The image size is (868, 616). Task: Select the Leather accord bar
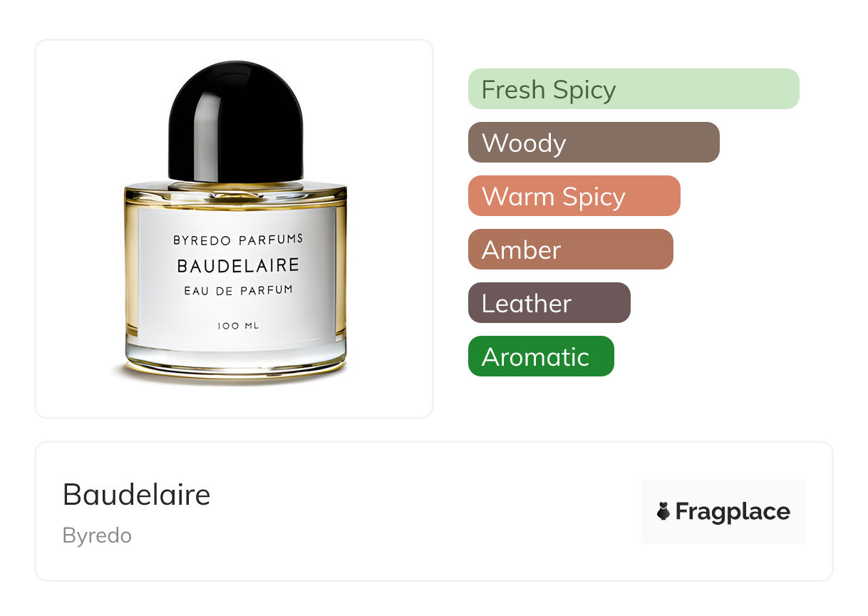549,303
